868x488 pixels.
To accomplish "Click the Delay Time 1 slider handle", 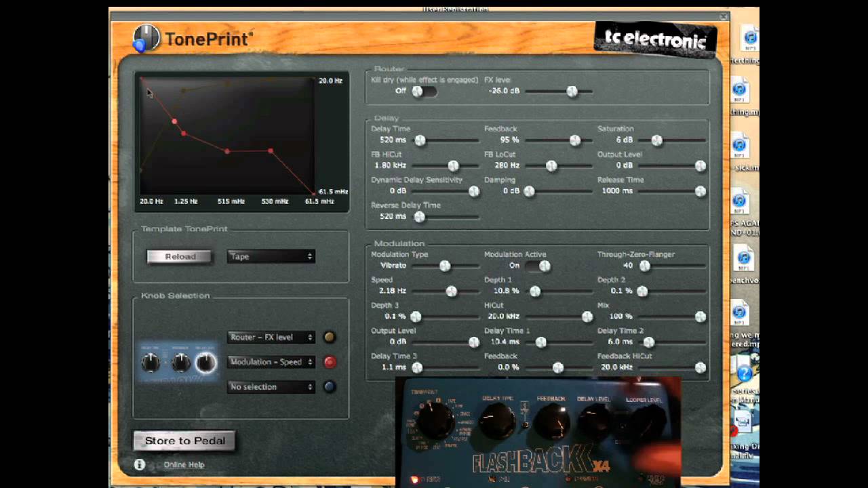I will pos(540,342).
